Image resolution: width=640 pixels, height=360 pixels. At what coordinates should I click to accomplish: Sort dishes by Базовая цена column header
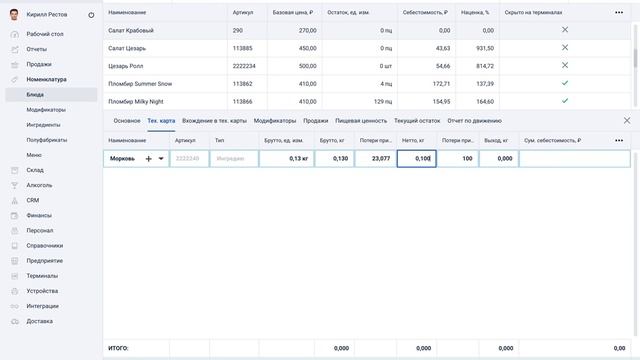click(x=293, y=13)
